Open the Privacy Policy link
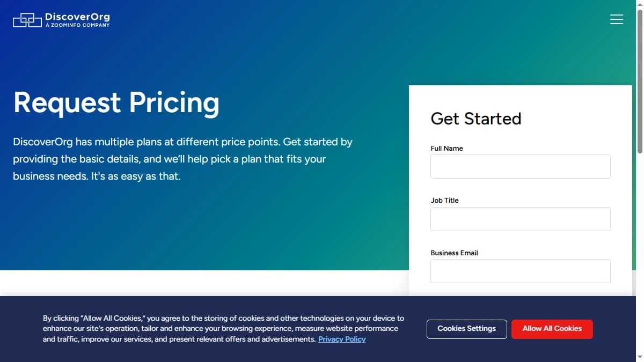This screenshot has width=644, height=362. coord(342,339)
